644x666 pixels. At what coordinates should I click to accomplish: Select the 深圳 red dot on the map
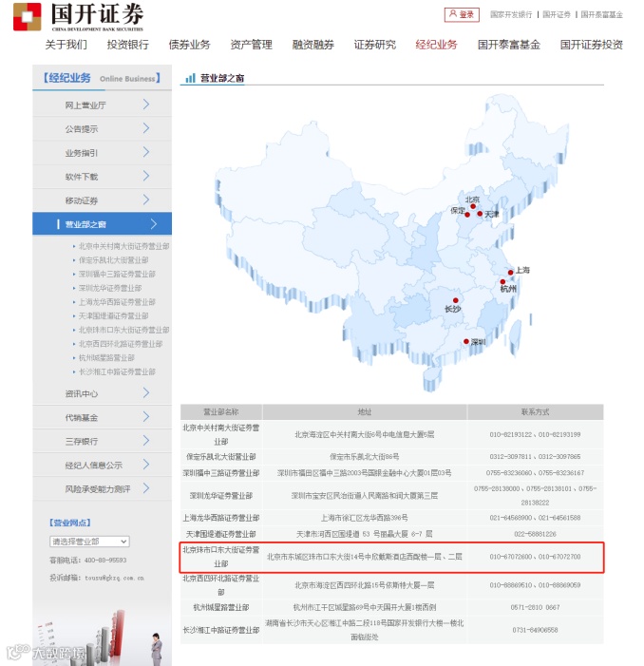tap(466, 341)
